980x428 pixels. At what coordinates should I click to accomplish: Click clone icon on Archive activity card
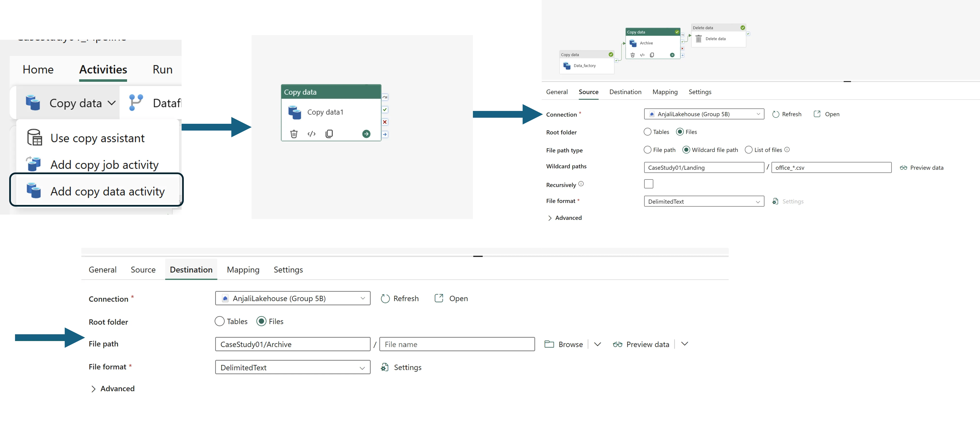pos(652,55)
